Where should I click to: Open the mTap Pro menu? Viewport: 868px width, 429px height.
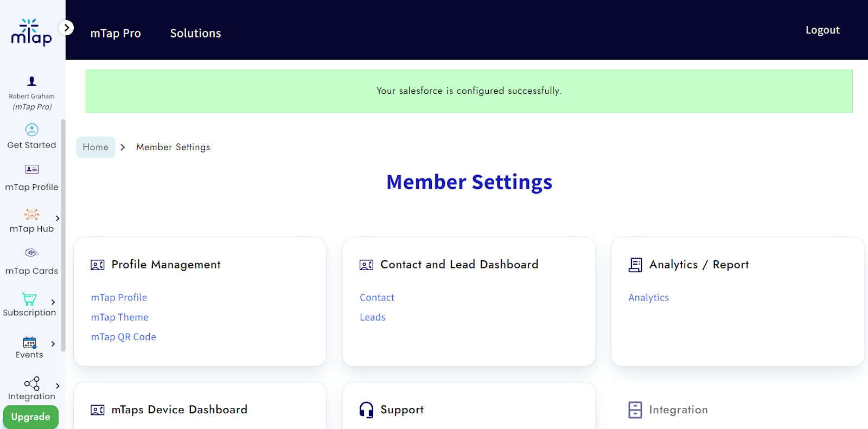(116, 33)
